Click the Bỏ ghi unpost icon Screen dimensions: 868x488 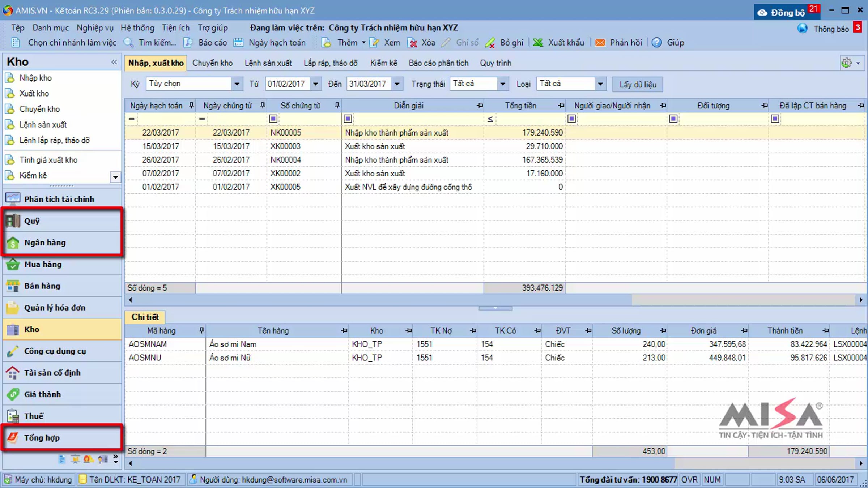(490, 43)
